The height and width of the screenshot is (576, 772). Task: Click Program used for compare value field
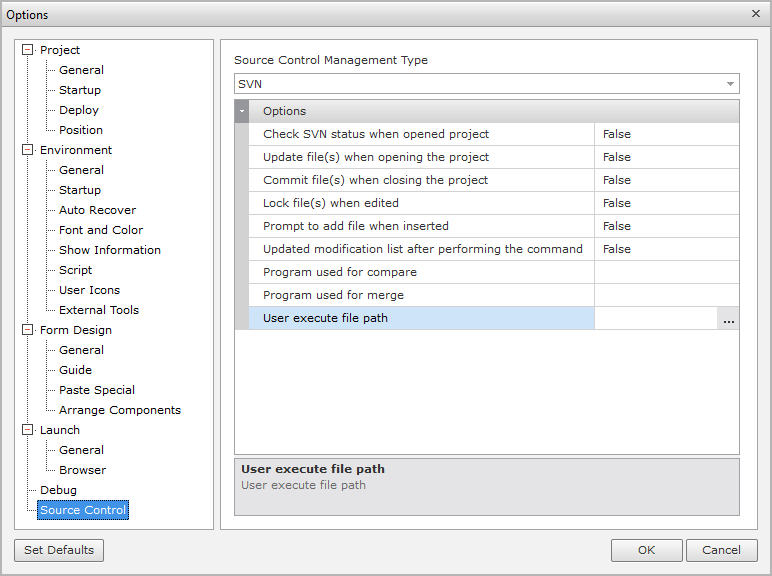click(666, 272)
